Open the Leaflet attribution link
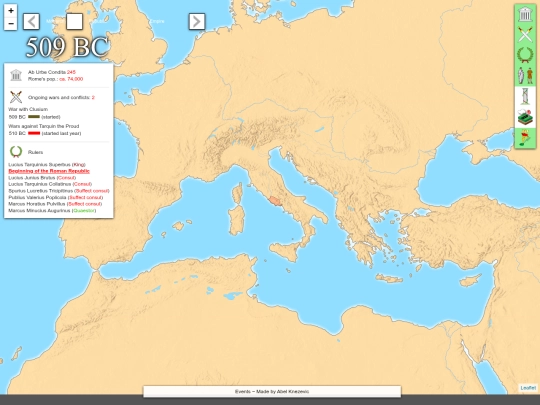Screen dimensions: 540x405 click(x=528, y=388)
